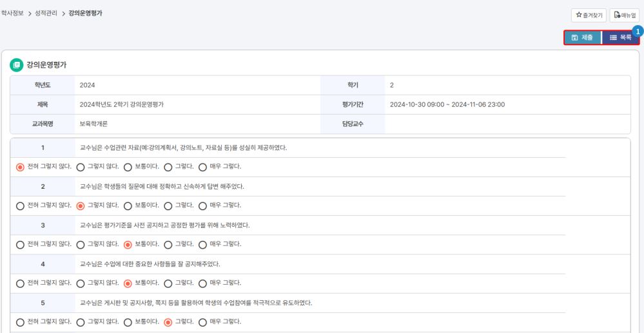Click the 제출 submit button
The image size is (644, 333).
(x=582, y=37)
